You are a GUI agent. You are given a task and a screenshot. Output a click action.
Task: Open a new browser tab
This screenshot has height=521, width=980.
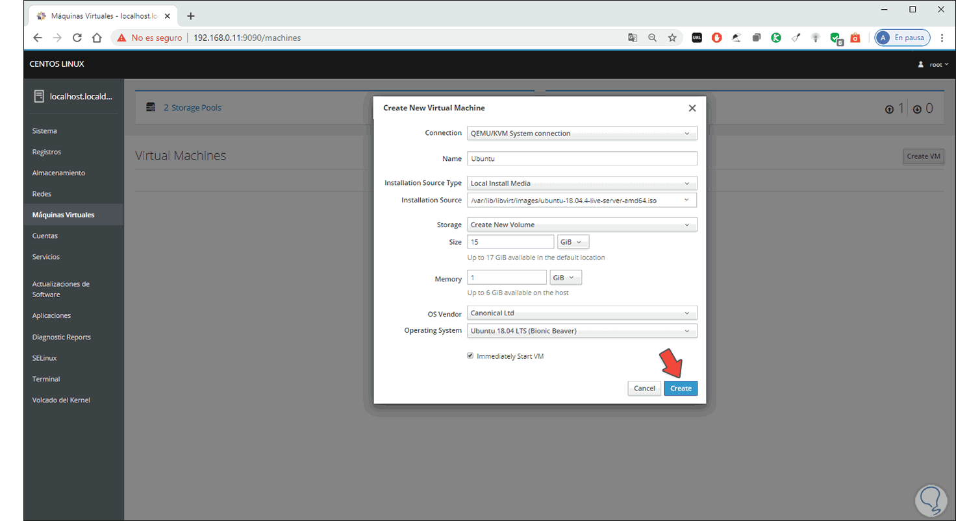[190, 16]
